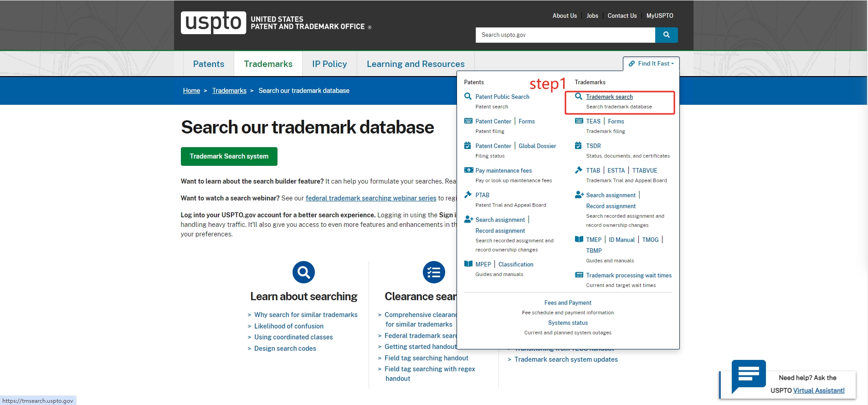Click About Us in the top menu

click(x=565, y=15)
